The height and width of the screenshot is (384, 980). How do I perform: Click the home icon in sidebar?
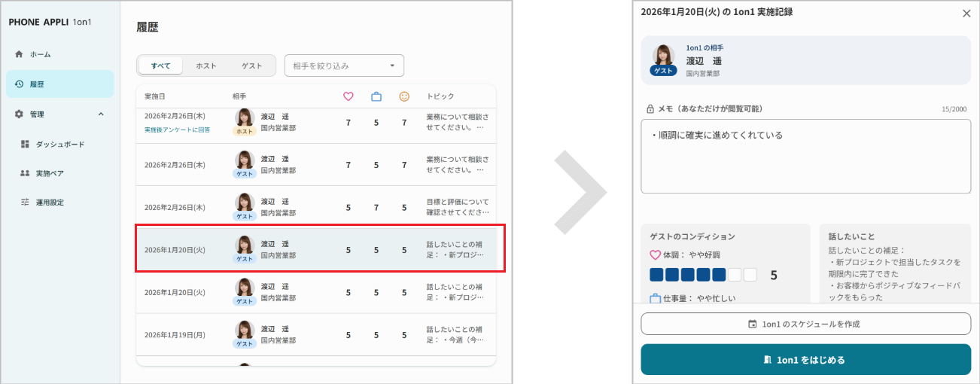coord(19,55)
